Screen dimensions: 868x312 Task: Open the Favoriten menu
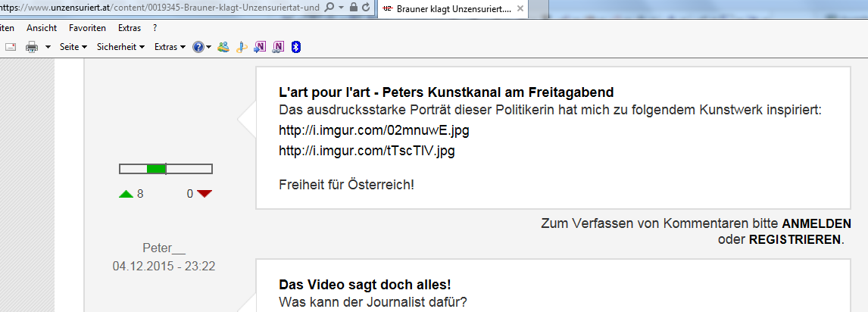pyautogui.click(x=87, y=28)
